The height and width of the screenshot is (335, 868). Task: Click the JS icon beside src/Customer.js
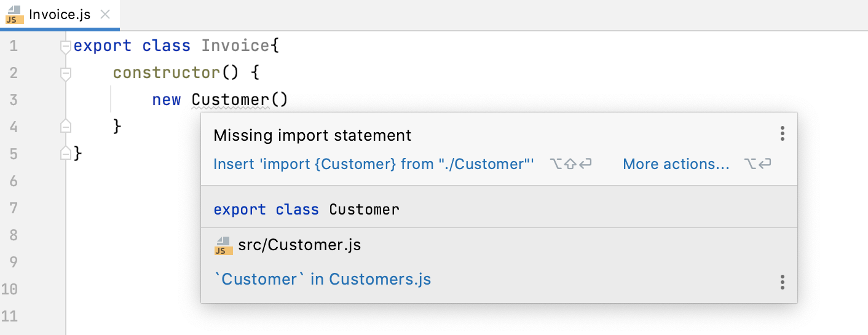[223, 245]
